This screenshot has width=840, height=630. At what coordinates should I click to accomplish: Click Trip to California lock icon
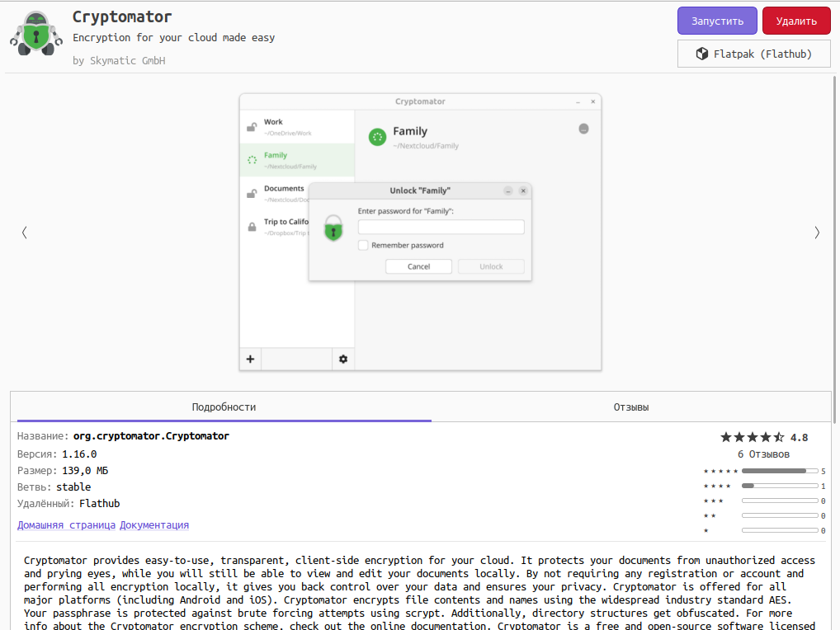252,227
